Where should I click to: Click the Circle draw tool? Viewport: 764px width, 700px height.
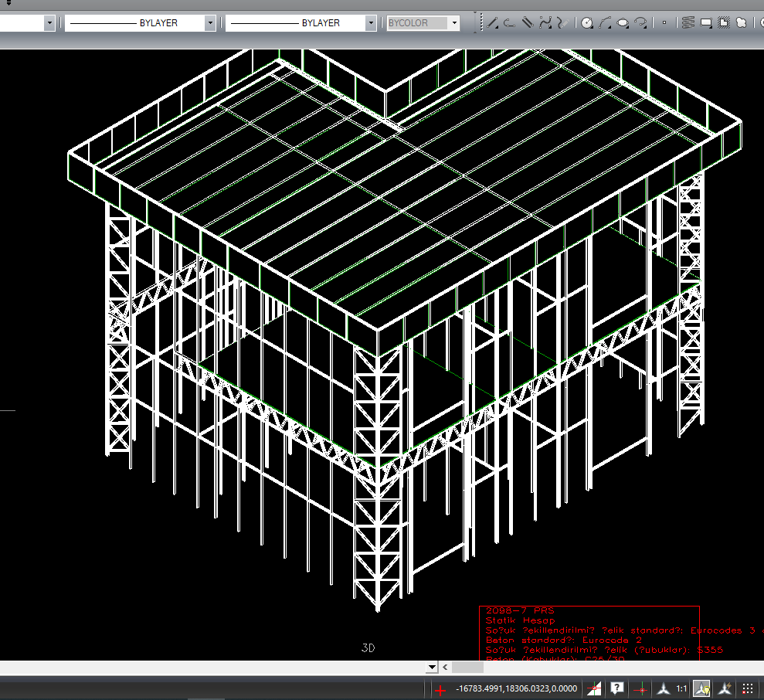[x=587, y=23]
